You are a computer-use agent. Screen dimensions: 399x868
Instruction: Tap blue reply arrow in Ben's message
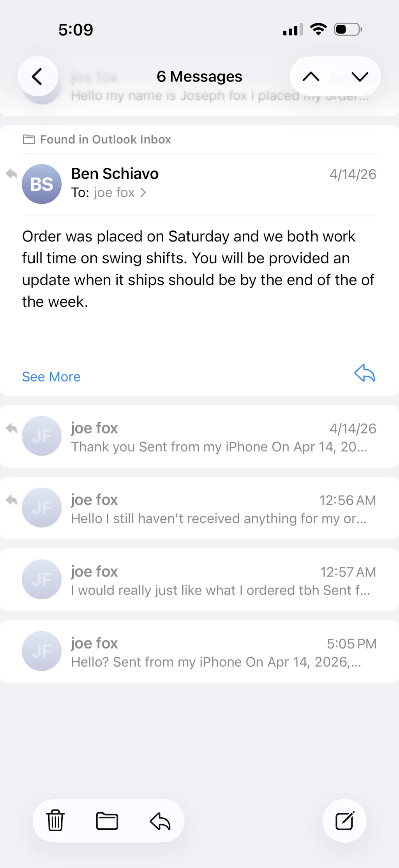click(364, 373)
